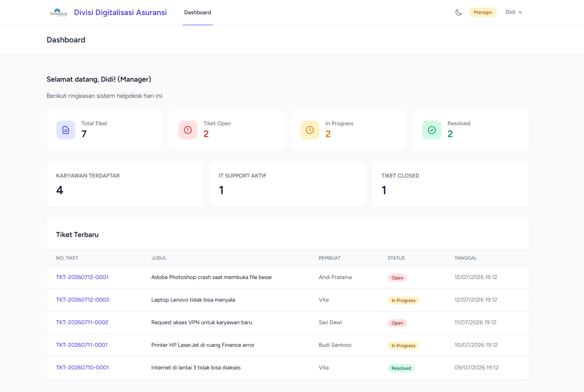Select title 'Adobe Photoshop crash saat membuka file besar'
Image resolution: width=584 pixels, height=392 pixels.
coord(212,277)
